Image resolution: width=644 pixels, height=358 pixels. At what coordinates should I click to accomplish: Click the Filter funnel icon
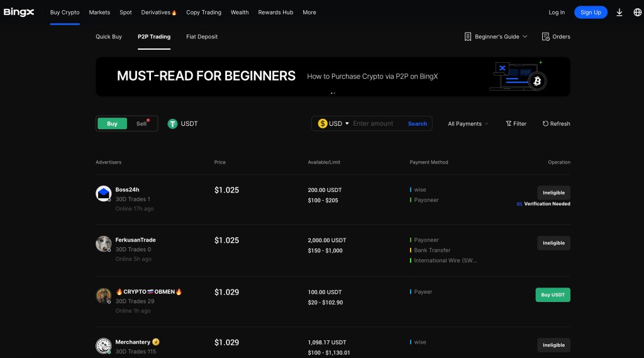[x=508, y=124]
